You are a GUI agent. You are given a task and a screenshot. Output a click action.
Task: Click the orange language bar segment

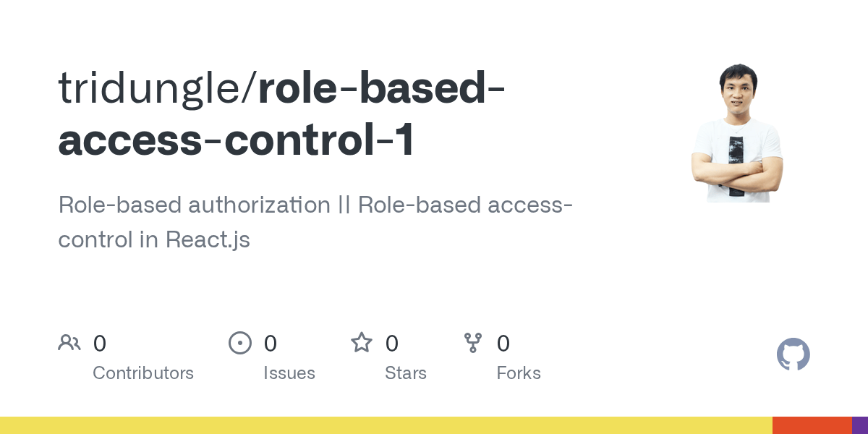click(x=812, y=425)
